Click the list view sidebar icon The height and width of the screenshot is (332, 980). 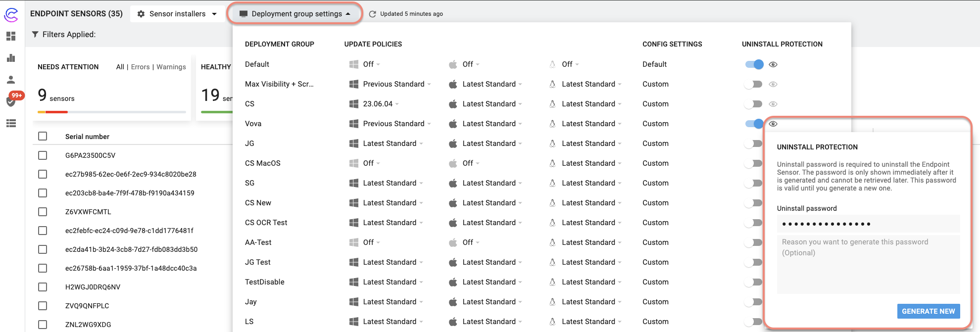point(11,123)
